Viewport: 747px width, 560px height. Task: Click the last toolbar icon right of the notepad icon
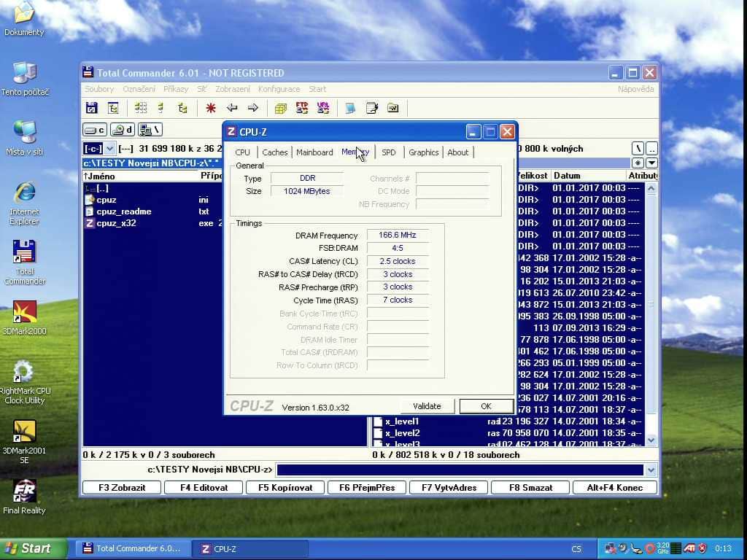393,108
